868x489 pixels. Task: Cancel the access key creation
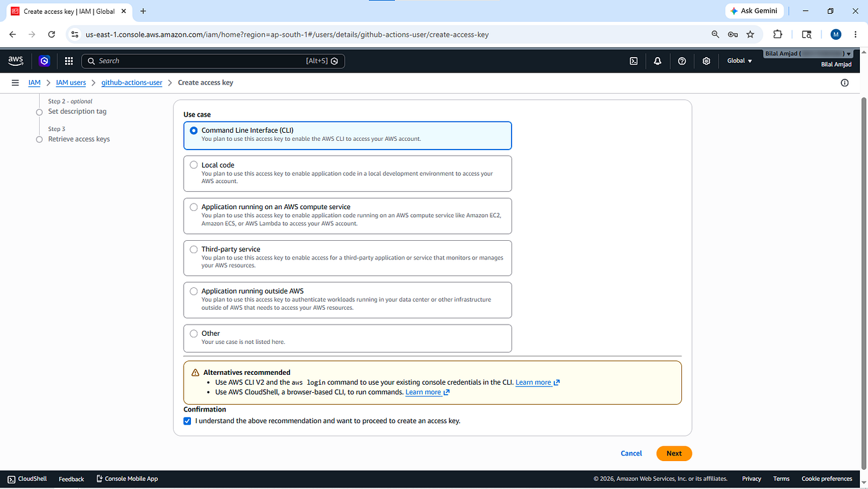click(x=631, y=454)
